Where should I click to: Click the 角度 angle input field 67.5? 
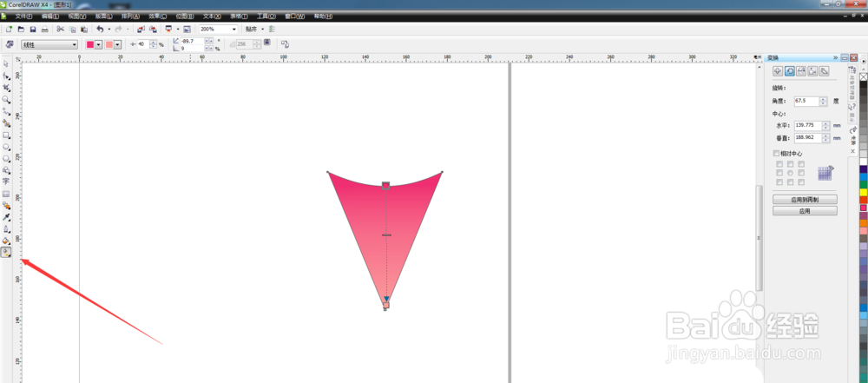click(x=806, y=101)
